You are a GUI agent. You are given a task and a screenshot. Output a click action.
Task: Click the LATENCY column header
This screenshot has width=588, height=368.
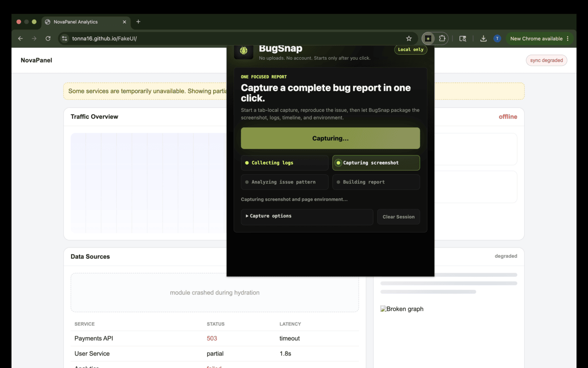pos(290,324)
